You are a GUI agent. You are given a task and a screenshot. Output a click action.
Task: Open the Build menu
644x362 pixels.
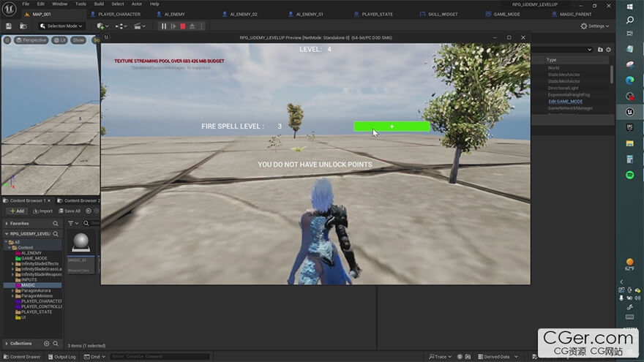pos(99,4)
